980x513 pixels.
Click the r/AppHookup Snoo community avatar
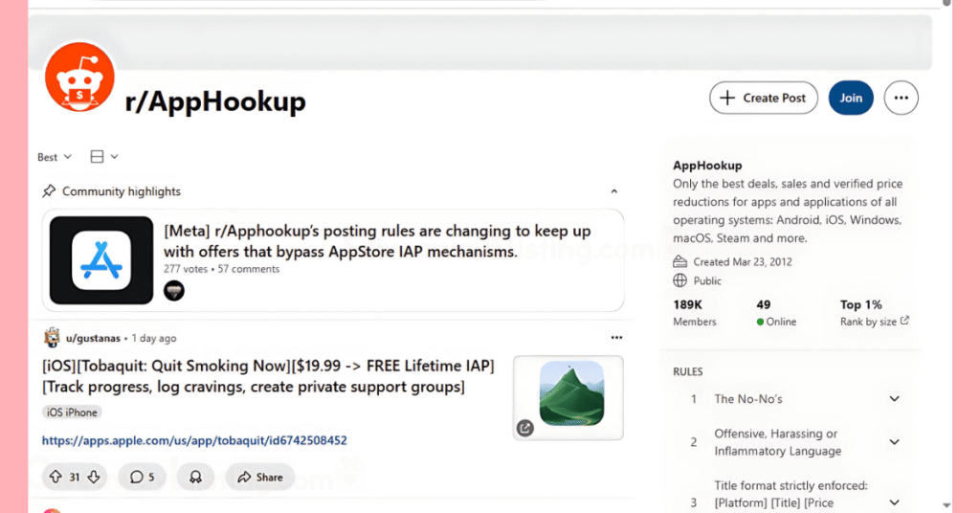79,78
